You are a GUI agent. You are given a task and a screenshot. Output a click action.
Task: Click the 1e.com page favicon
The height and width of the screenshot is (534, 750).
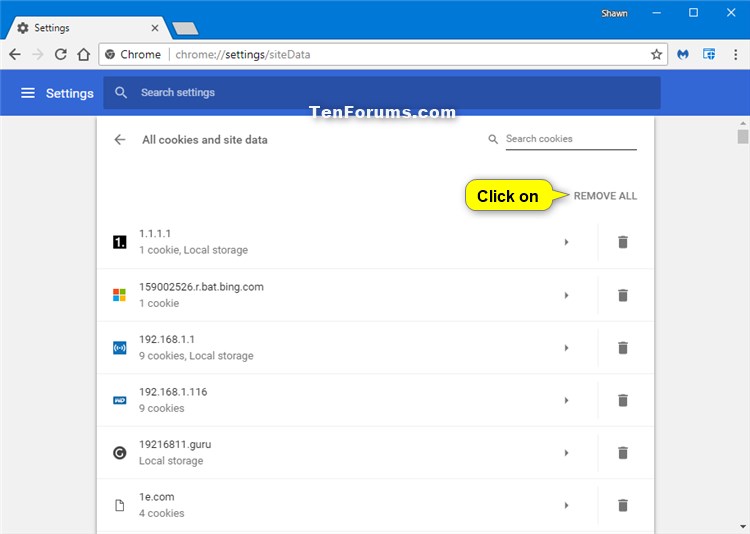[x=120, y=505]
